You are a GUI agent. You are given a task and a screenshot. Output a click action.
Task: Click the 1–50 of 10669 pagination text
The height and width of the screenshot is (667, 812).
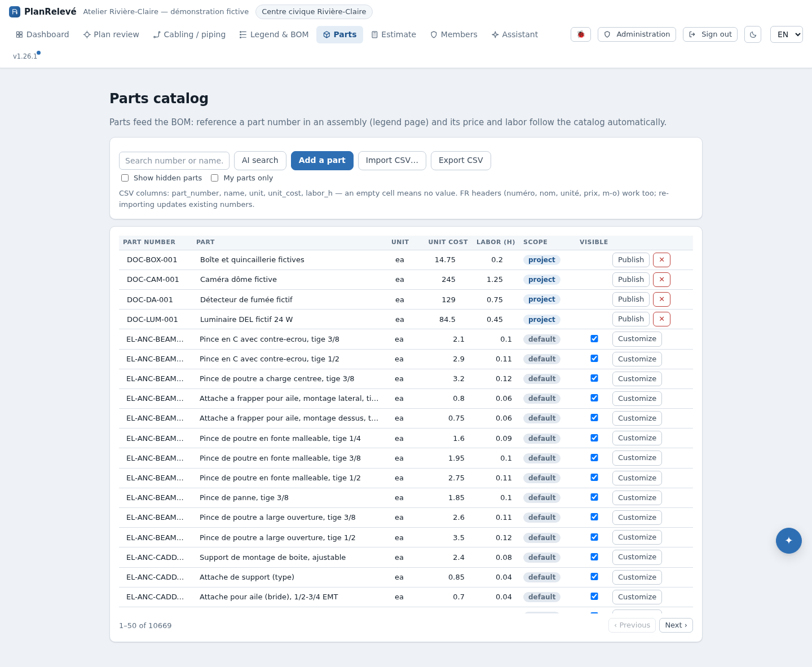tap(145, 626)
